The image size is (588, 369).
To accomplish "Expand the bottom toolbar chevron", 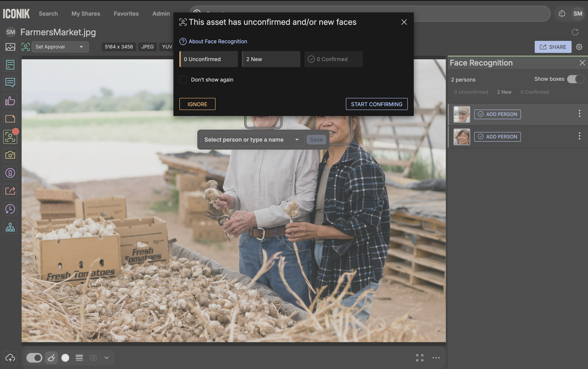I will (x=106, y=358).
